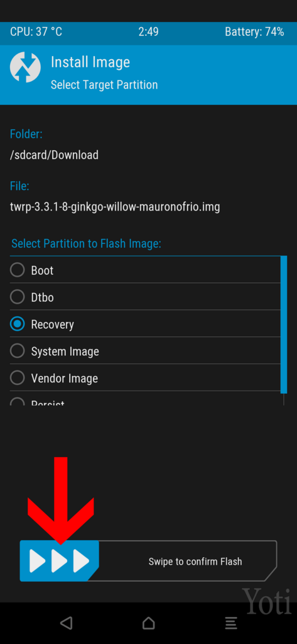Tap the CPU temperature status readout
The width and height of the screenshot is (297, 644).
click(x=36, y=32)
